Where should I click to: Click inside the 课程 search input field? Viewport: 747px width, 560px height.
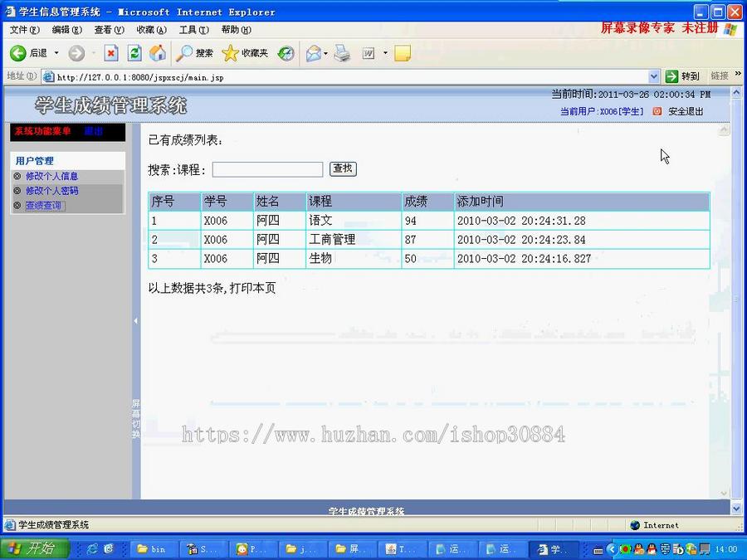[x=266, y=169]
